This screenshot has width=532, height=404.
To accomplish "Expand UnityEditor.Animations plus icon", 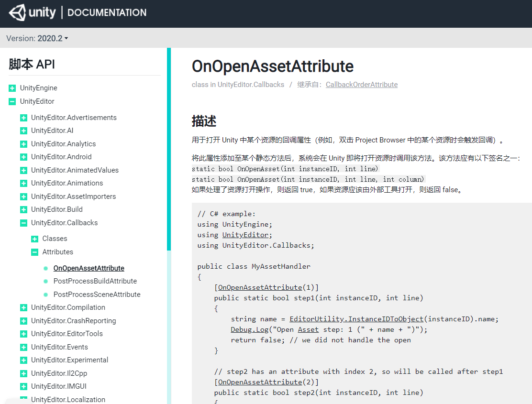I will coord(23,184).
